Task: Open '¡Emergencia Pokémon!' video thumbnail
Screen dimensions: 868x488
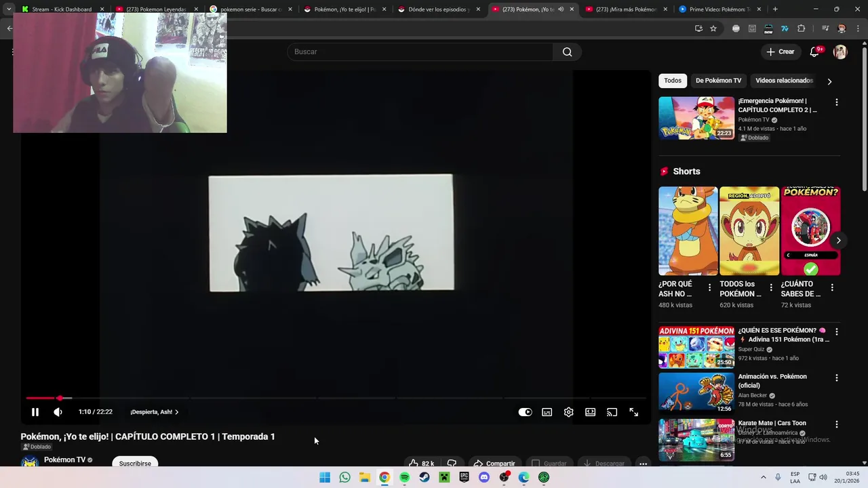Action: [x=696, y=118]
